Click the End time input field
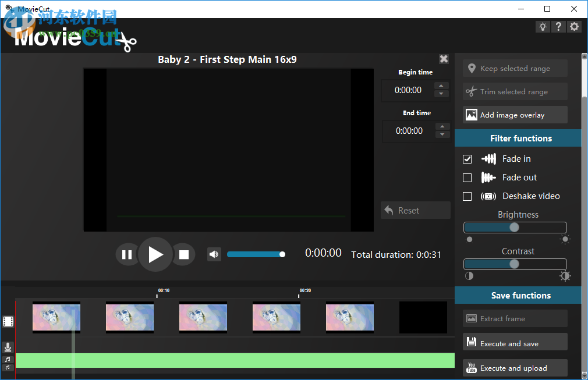 click(409, 131)
